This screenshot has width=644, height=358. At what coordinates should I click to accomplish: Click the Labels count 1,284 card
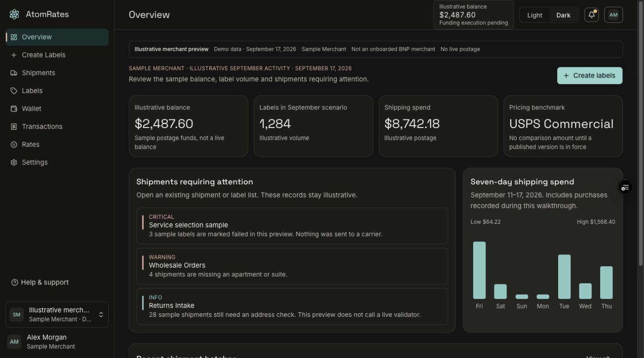coord(313,126)
